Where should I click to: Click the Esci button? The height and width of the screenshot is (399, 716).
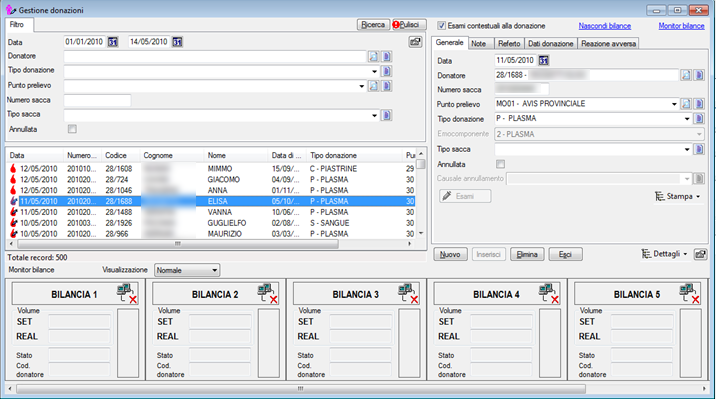click(x=565, y=254)
